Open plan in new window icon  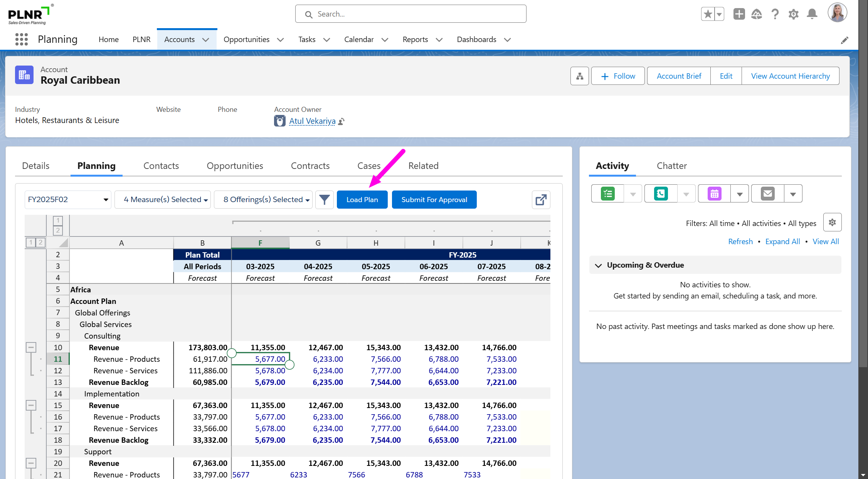tap(541, 200)
